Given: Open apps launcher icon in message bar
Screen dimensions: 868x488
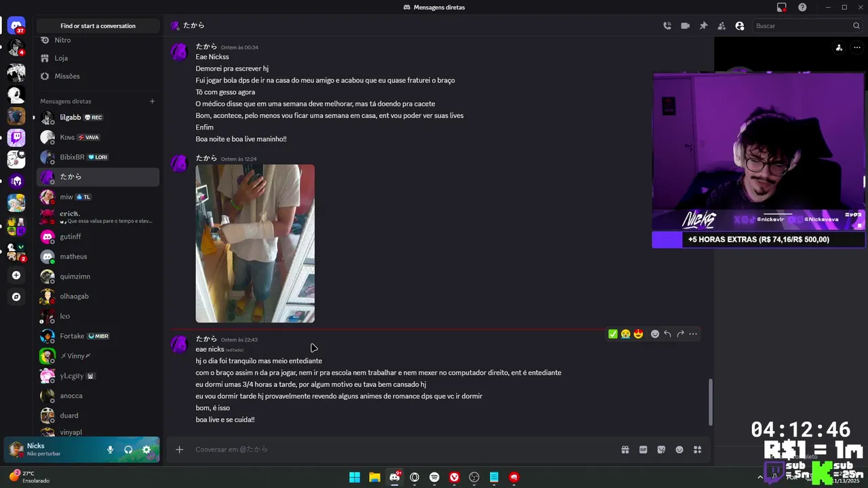Looking at the screenshot, I should pos(698,449).
